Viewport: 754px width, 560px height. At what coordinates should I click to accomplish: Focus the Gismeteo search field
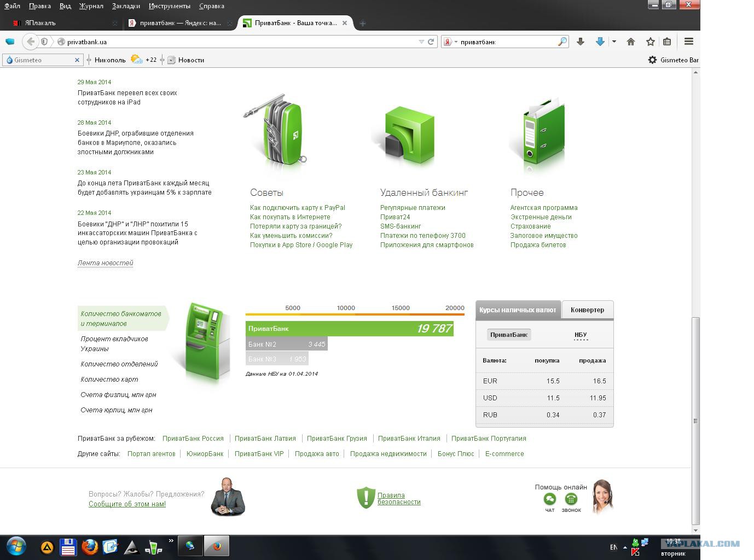coord(43,60)
